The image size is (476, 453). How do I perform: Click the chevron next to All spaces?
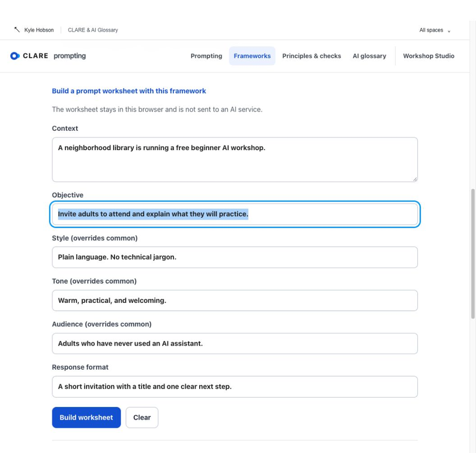449,31
